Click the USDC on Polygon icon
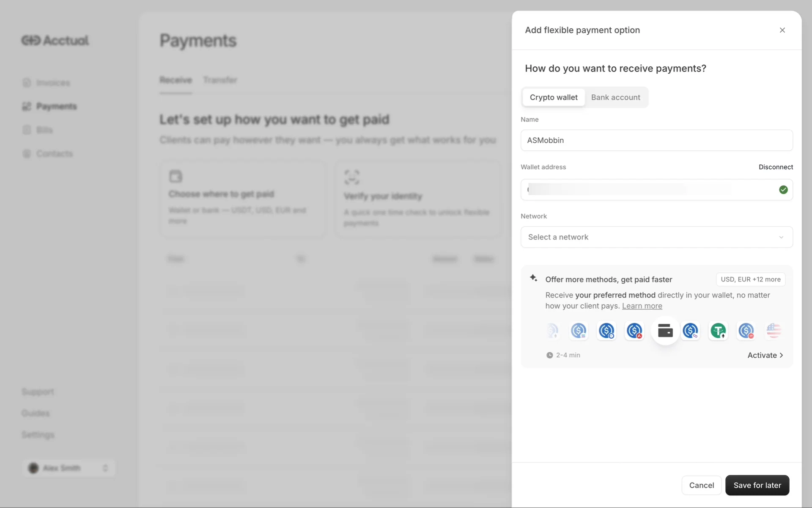812x508 pixels. pos(690,331)
